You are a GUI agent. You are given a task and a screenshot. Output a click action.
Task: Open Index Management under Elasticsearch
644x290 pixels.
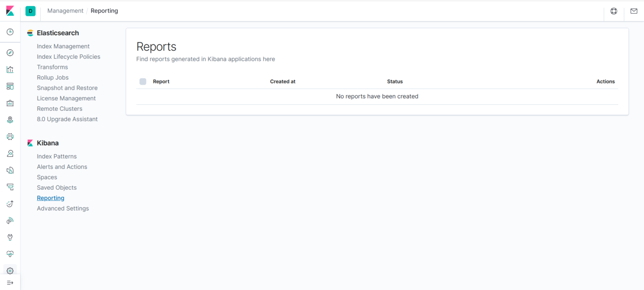63,46
